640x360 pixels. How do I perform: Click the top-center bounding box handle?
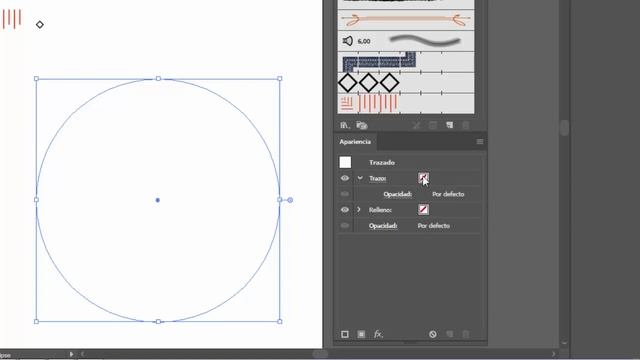[158, 78]
